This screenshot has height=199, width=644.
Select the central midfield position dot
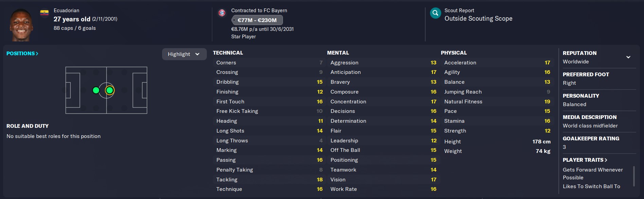click(x=109, y=90)
